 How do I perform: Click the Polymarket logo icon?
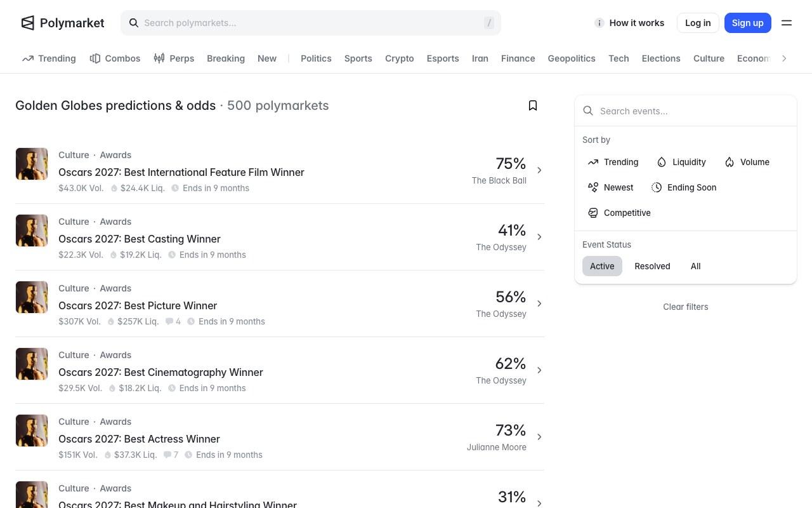pyautogui.click(x=27, y=23)
